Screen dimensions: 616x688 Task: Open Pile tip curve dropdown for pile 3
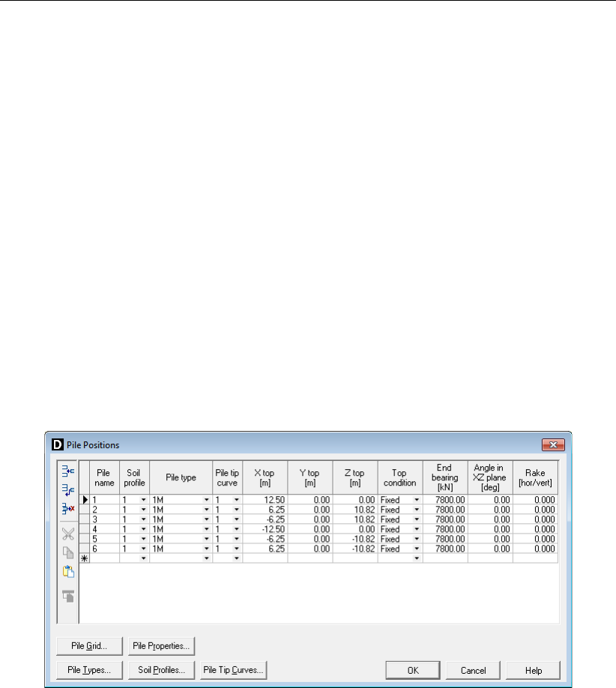pyautogui.click(x=237, y=519)
